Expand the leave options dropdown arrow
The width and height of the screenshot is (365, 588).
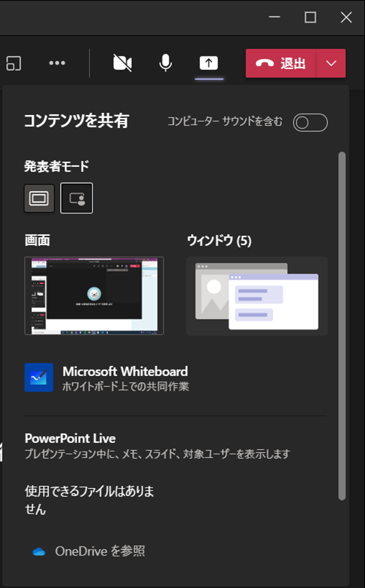pos(331,63)
